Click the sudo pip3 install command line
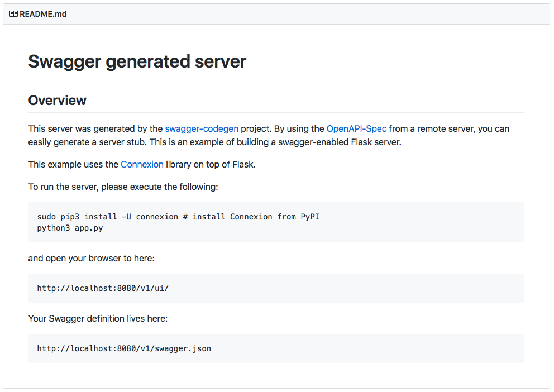Image resolution: width=554 pixels, height=392 pixels. 178,217
